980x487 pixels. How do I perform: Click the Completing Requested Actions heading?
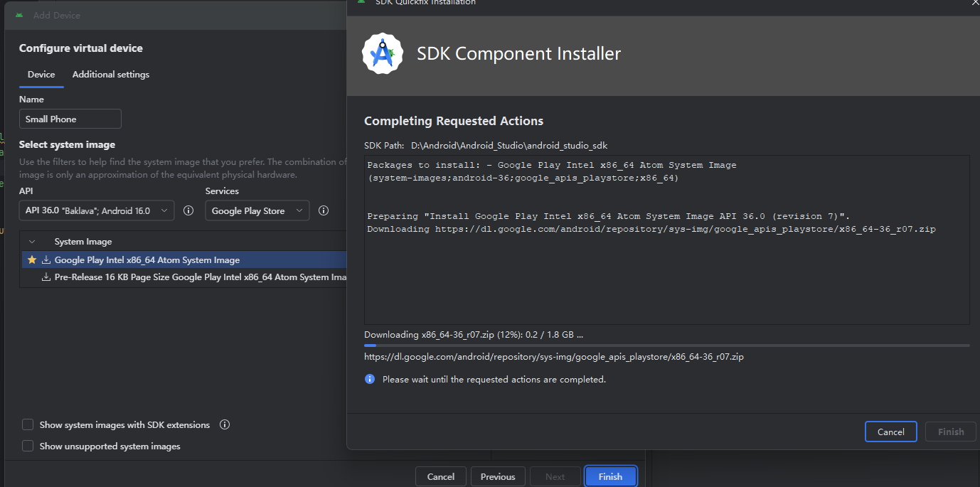click(454, 121)
